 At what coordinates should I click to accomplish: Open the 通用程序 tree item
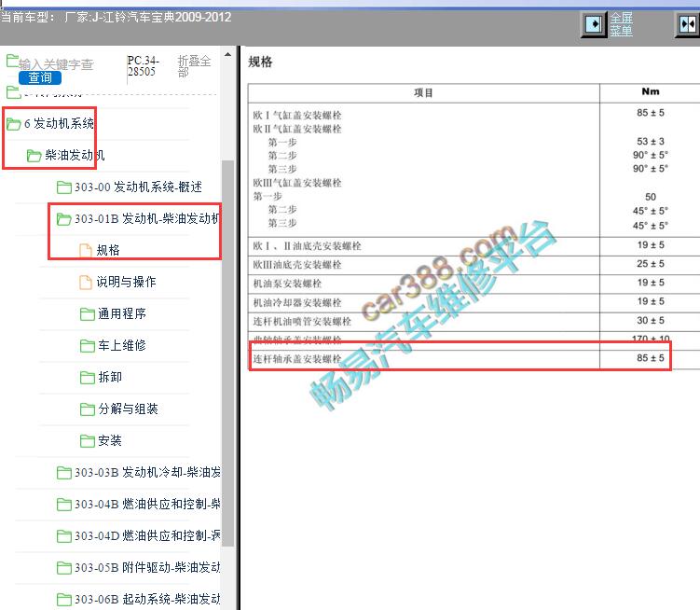(122, 313)
